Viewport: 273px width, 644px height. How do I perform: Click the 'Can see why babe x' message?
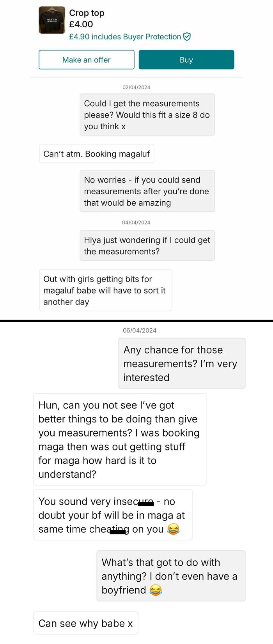coord(85,623)
